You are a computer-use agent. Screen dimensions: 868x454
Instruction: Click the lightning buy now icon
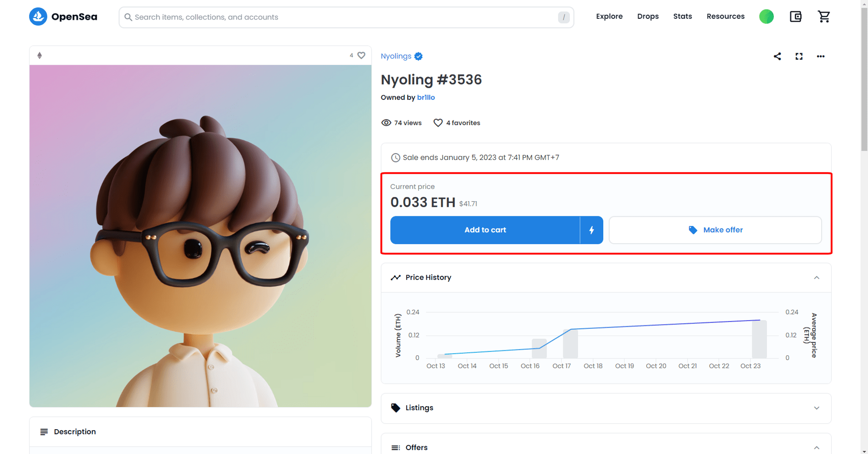pyautogui.click(x=592, y=230)
